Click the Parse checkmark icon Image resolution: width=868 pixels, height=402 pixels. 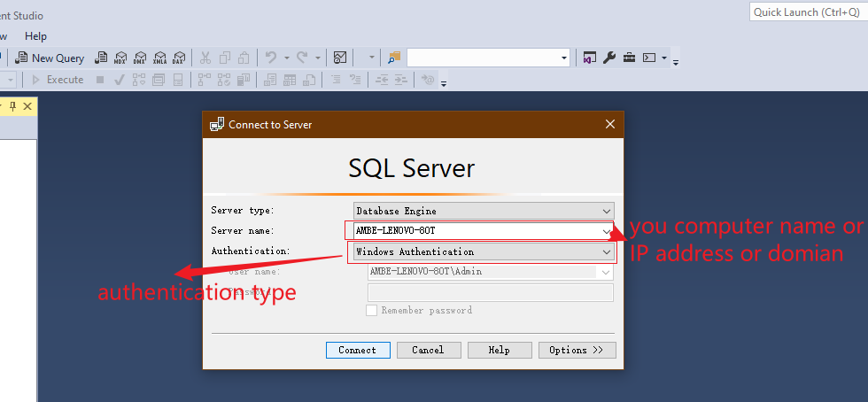click(x=119, y=80)
